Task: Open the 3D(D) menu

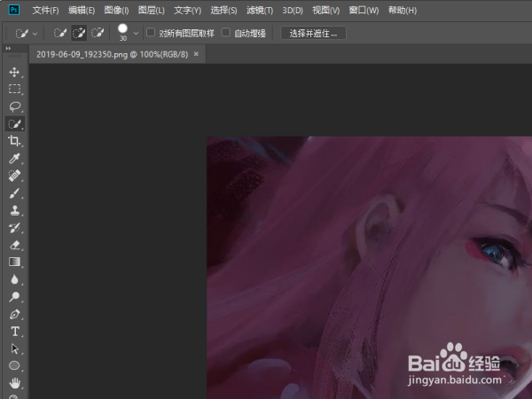Action: click(293, 11)
